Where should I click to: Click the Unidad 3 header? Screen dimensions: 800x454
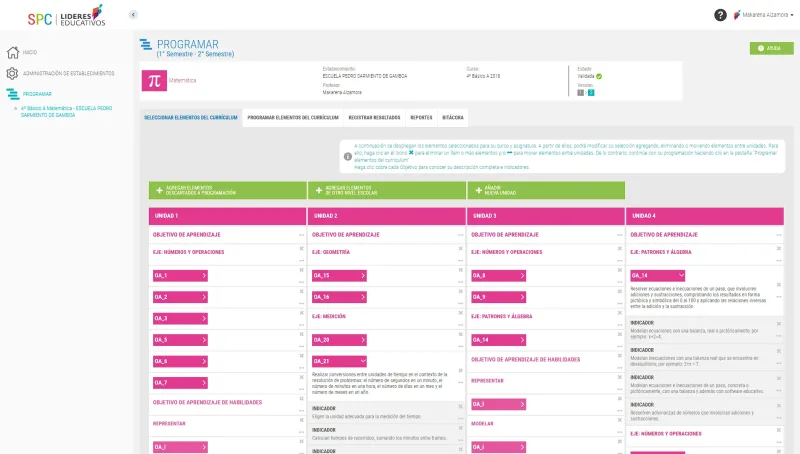pyautogui.click(x=546, y=216)
